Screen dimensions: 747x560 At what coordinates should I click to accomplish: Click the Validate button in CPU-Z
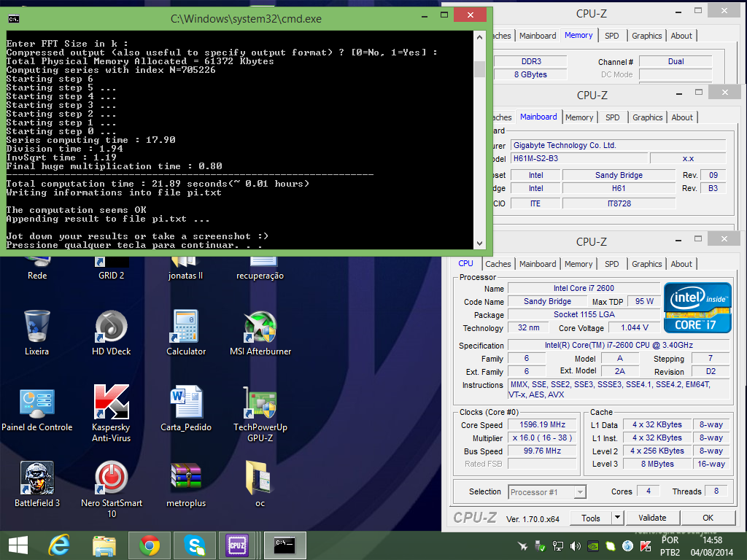652,518
